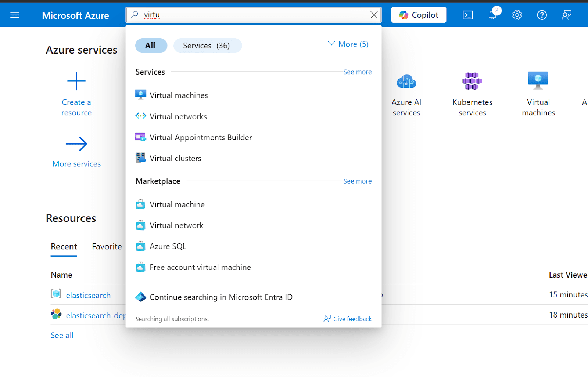This screenshot has height=377, width=588.
Task: Switch to the Favorite tab
Action: point(107,246)
